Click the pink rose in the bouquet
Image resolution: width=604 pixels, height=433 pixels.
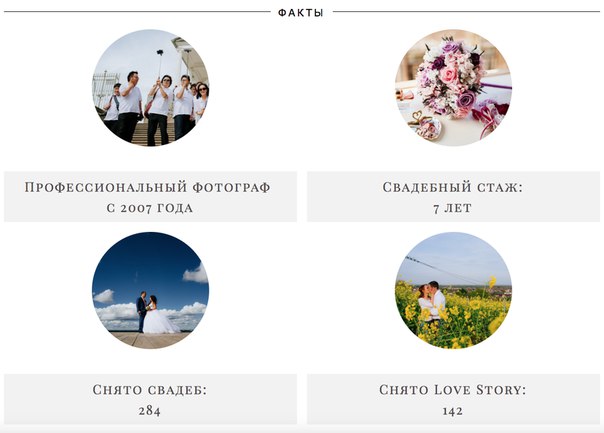[449, 74]
